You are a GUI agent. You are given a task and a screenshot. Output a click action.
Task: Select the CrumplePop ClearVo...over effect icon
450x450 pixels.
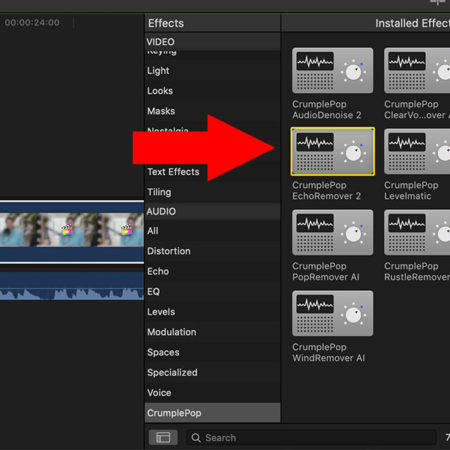pos(417,70)
